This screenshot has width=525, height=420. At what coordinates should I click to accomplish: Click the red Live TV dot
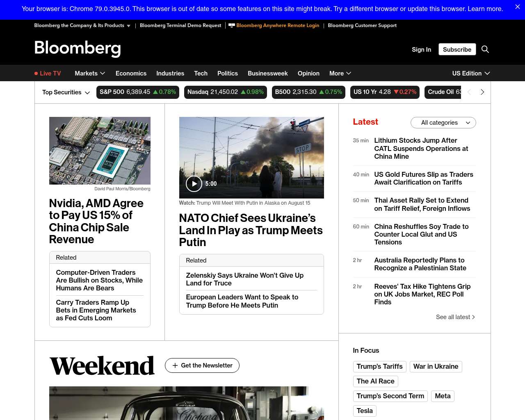[x=36, y=73]
